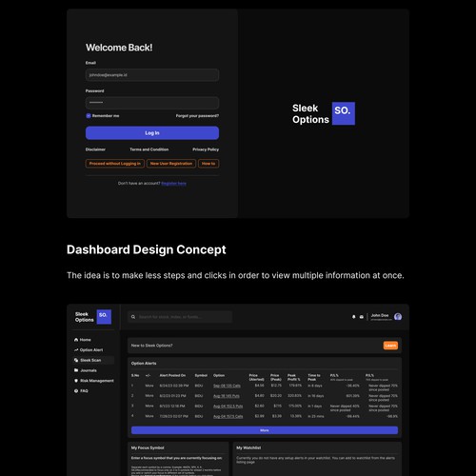Click the Peak Profit % column header
The width and height of the screenshot is (476, 476).
coord(294,377)
